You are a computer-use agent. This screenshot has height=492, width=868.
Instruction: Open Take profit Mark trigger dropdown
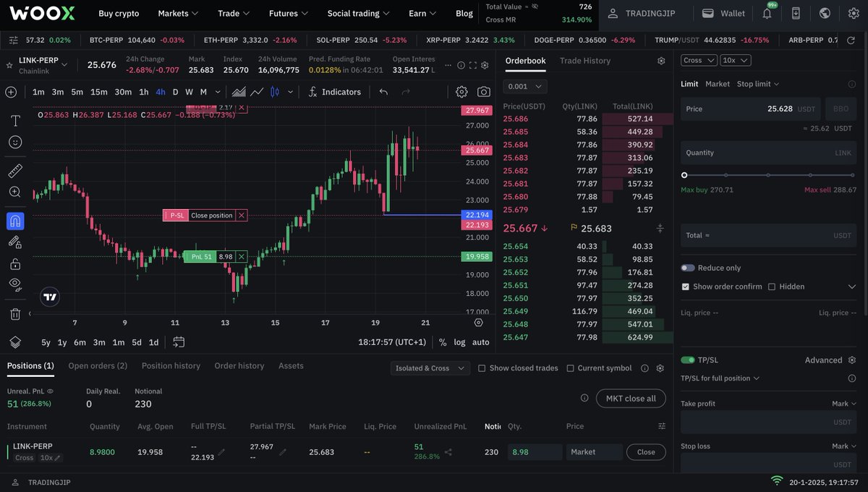(844, 404)
